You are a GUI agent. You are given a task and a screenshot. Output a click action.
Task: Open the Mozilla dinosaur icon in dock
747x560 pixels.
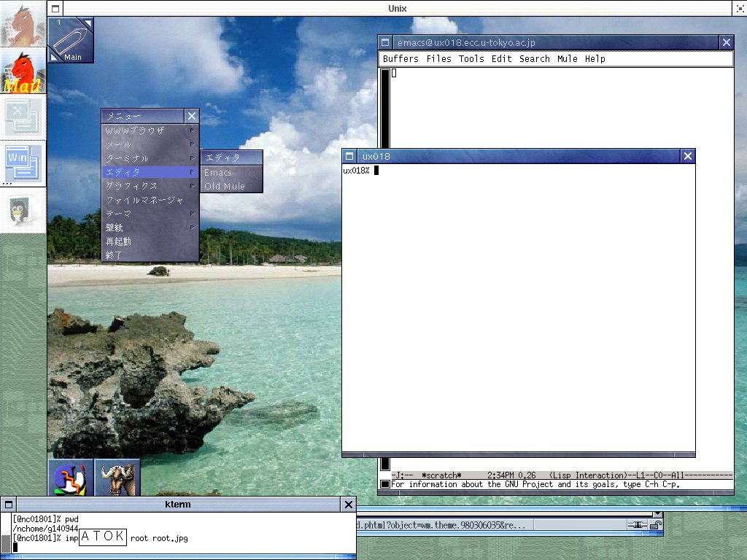click(x=23, y=25)
